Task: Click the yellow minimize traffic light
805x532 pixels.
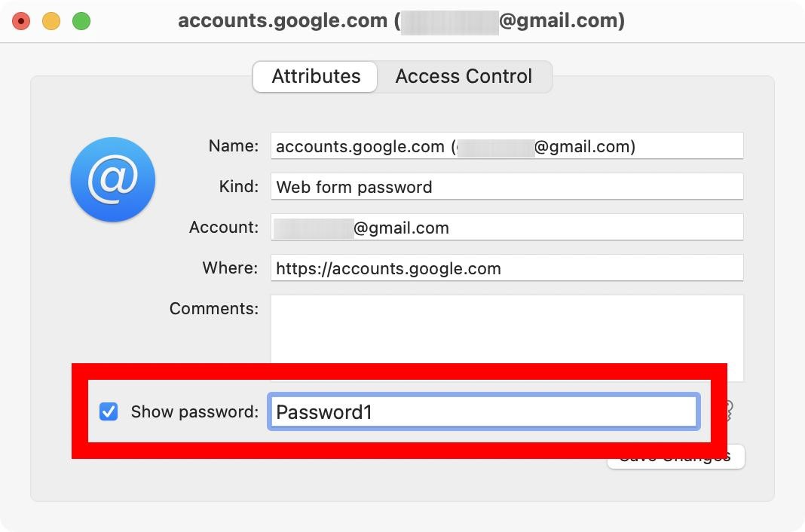Action: pos(51,20)
